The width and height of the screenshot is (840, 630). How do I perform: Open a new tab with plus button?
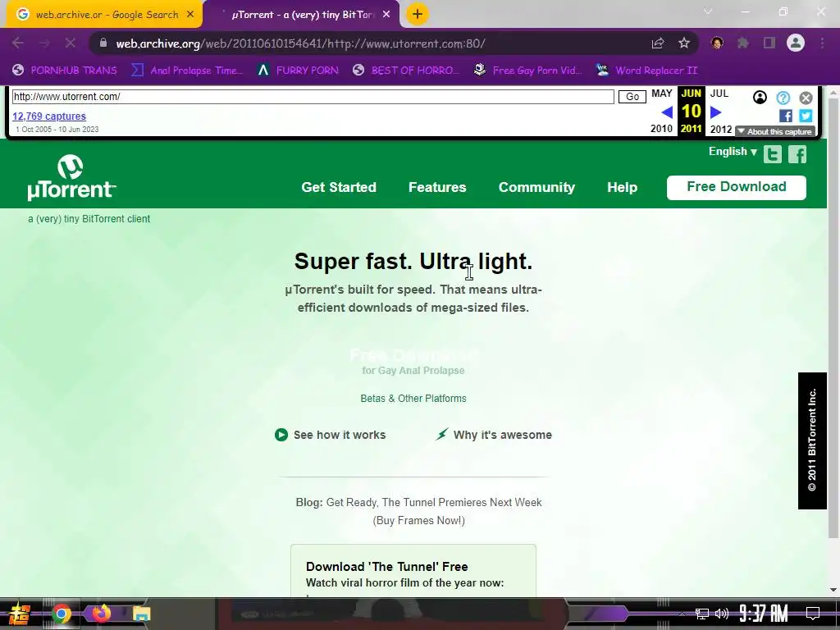(x=418, y=14)
